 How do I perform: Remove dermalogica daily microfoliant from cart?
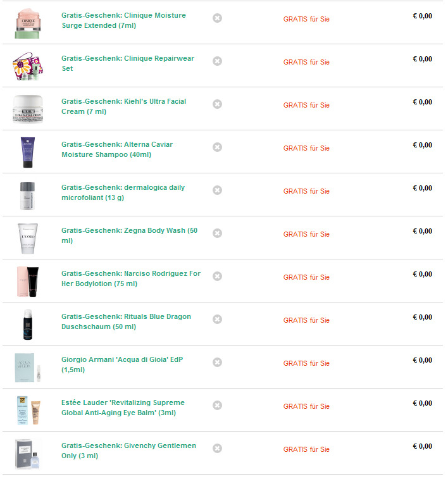[x=217, y=190]
